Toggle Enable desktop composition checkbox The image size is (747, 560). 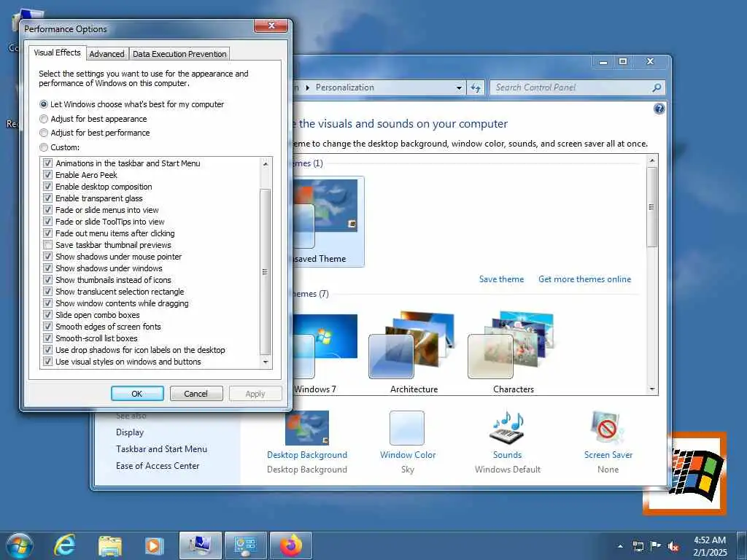click(47, 186)
